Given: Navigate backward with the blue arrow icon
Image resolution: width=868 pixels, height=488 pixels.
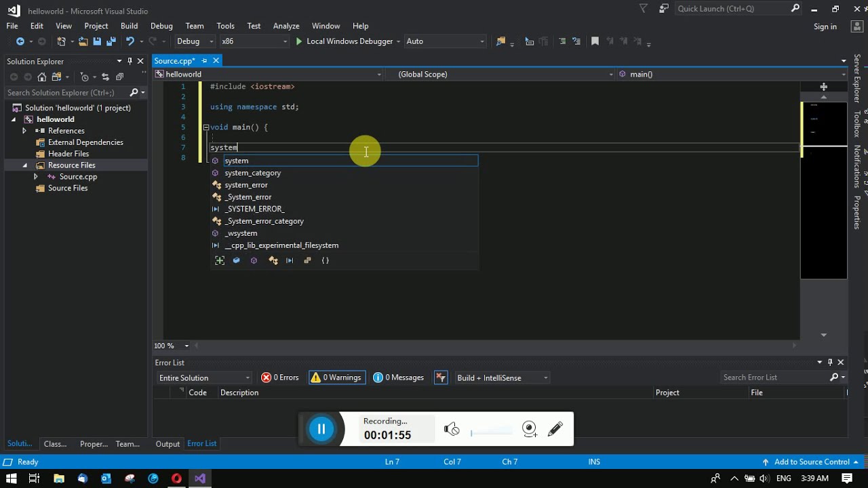Looking at the screenshot, I should [x=20, y=41].
